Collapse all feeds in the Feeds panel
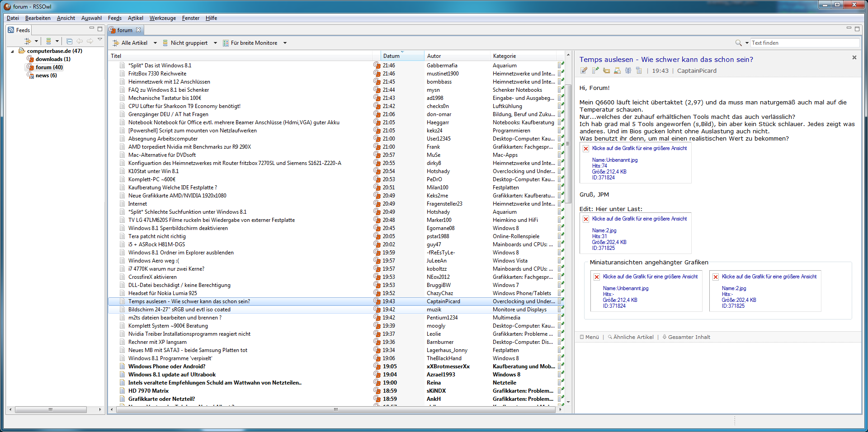The width and height of the screenshot is (868, 432). click(69, 41)
